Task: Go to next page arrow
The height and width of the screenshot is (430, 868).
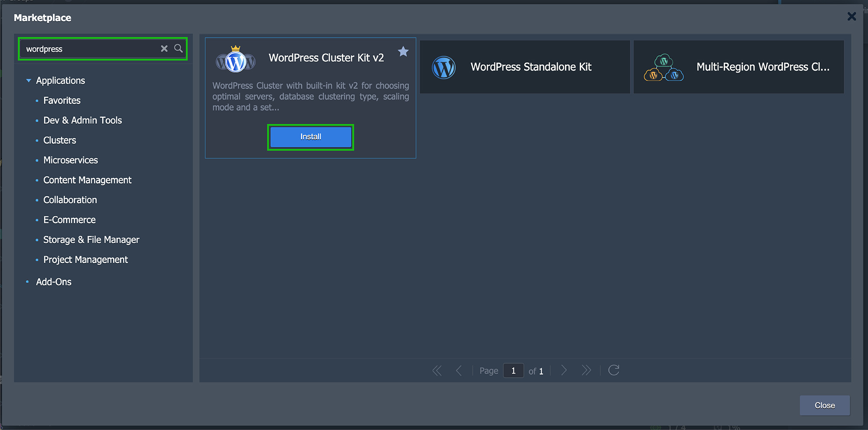Action: (x=564, y=370)
